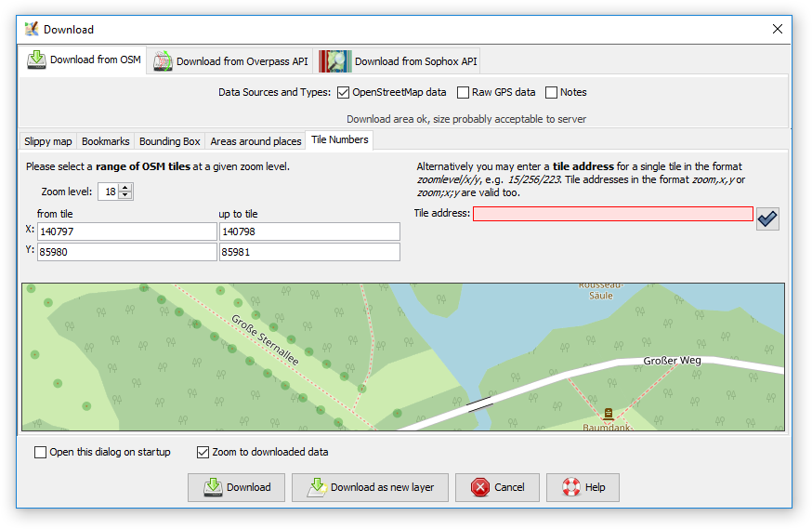The width and height of the screenshot is (812, 529).
Task: Decrease the zoom level with the down arrow
Action: (126, 195)
